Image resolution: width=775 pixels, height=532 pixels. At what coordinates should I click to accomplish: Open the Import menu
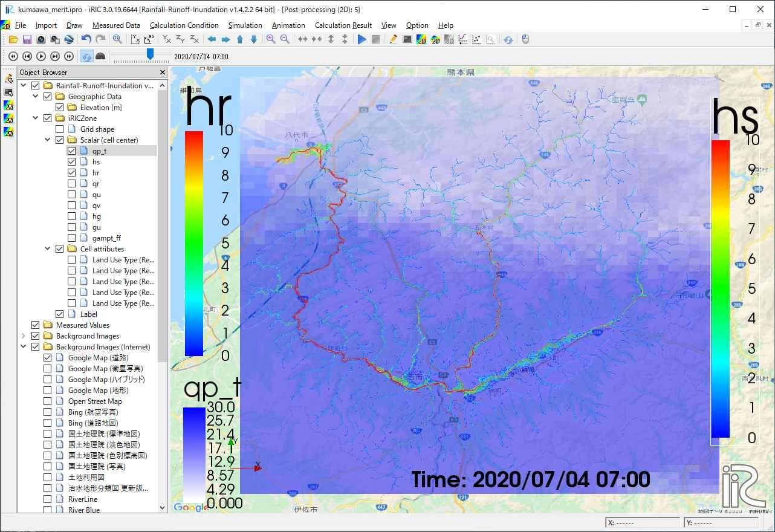[x=46, y=25]
